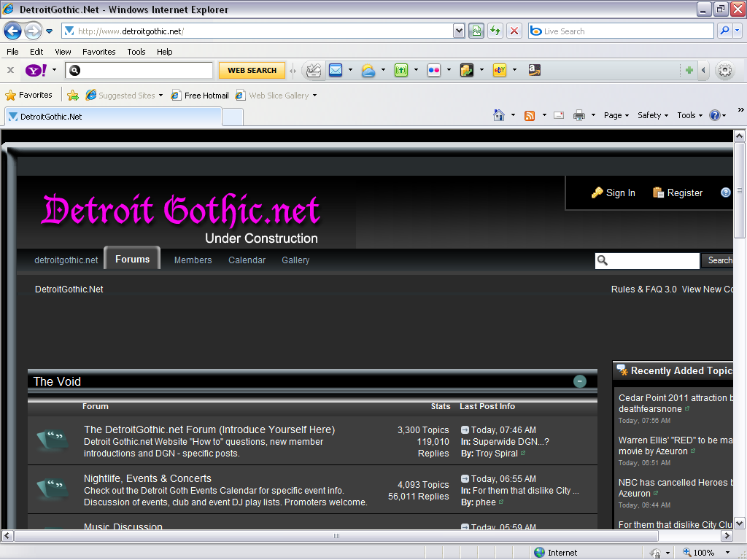Open the Gallery tab
Image resolution: width=747 pixels, height=560 pixels.
pos(295,260)
